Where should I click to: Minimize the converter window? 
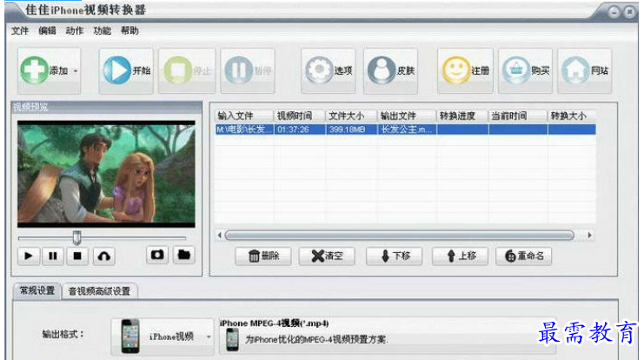pos(614,11)
